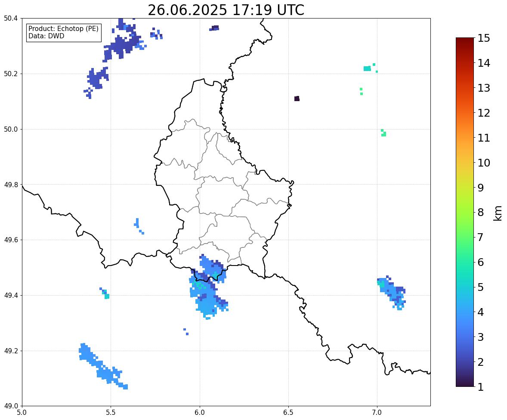Click longitude axis label 6.5
This screenshot has height=420, width=507.
coord(288,413)
